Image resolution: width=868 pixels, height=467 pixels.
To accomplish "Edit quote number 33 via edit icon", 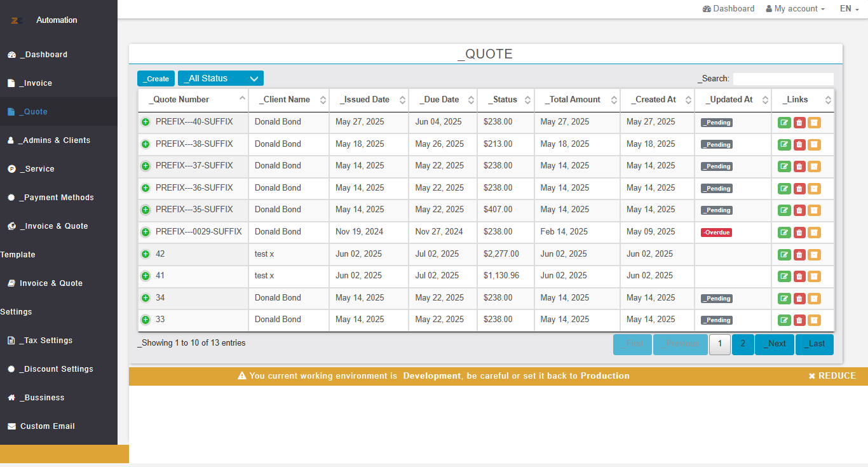I will coord(784,320).
